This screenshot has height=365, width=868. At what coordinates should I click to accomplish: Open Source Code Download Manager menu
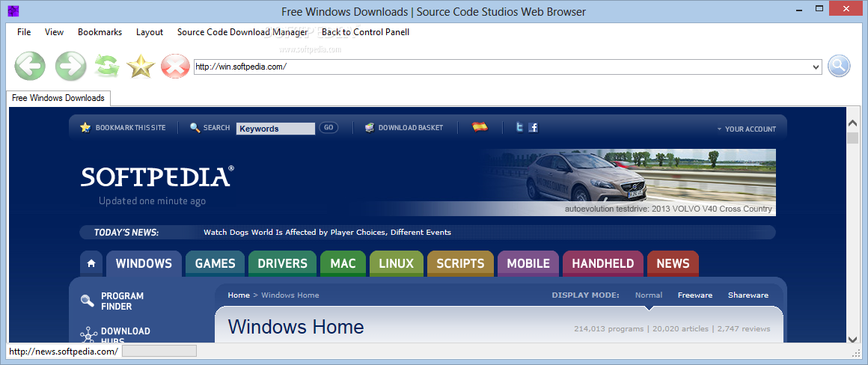click(242, 32)
